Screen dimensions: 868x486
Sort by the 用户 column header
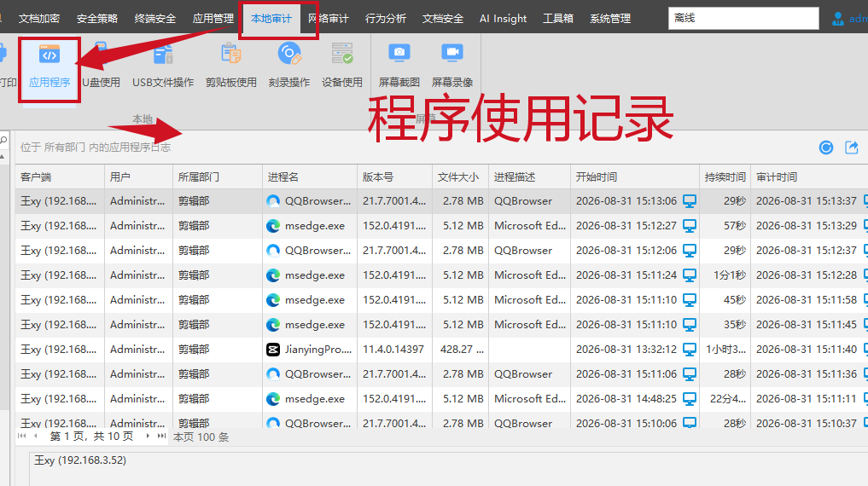pos(138,177)
